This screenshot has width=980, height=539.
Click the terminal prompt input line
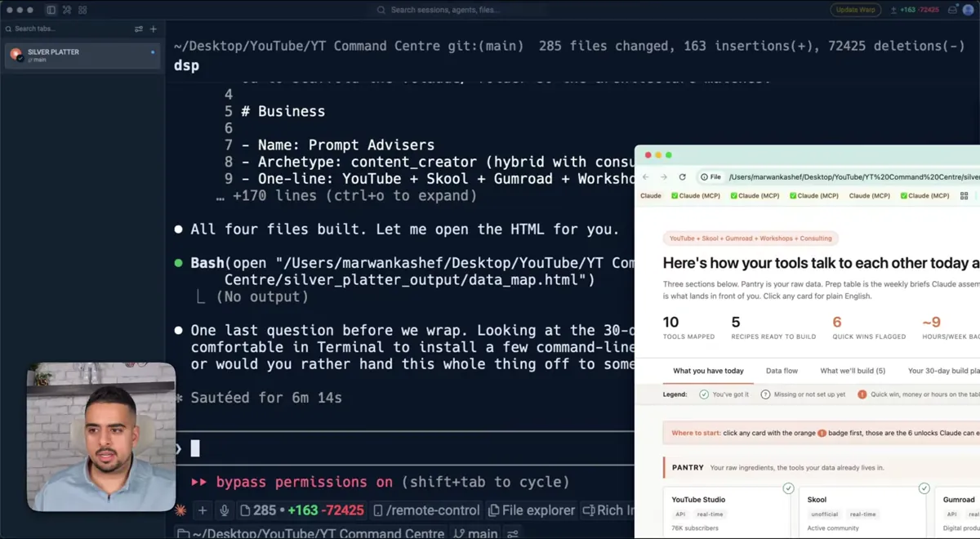pyautogui.click(x=404, y=448)
